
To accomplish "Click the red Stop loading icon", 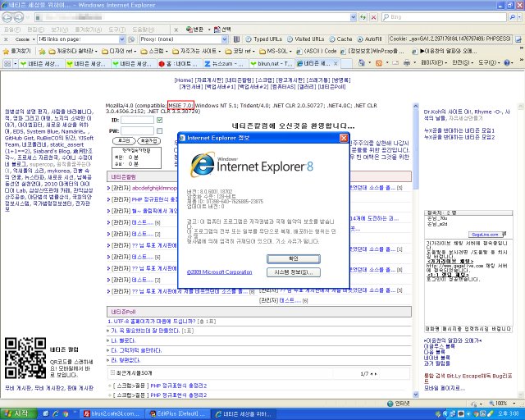I will (x=374, y=17).
